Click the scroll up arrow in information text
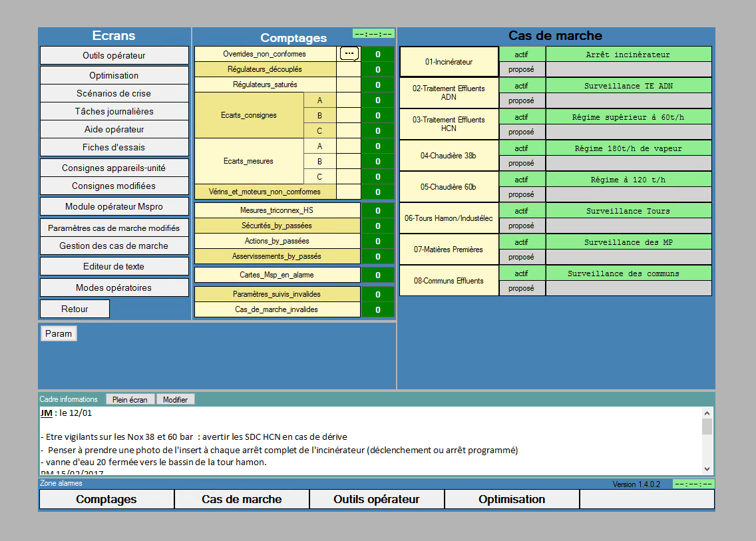This screenshot has width=756, height=541. point(707,413)
